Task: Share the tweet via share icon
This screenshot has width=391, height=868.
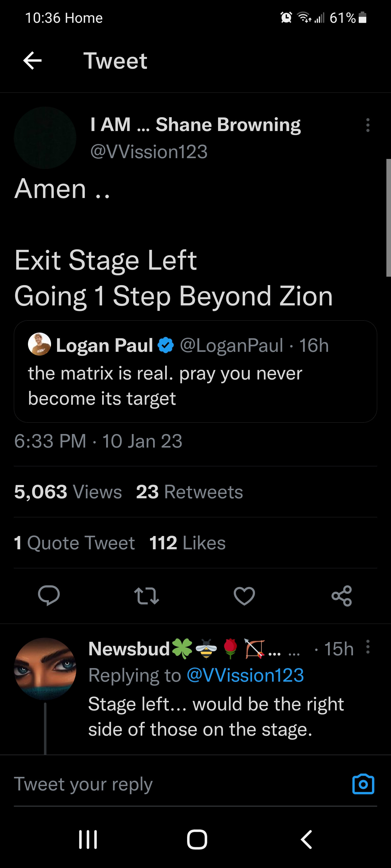Action: tap(342, 596)
